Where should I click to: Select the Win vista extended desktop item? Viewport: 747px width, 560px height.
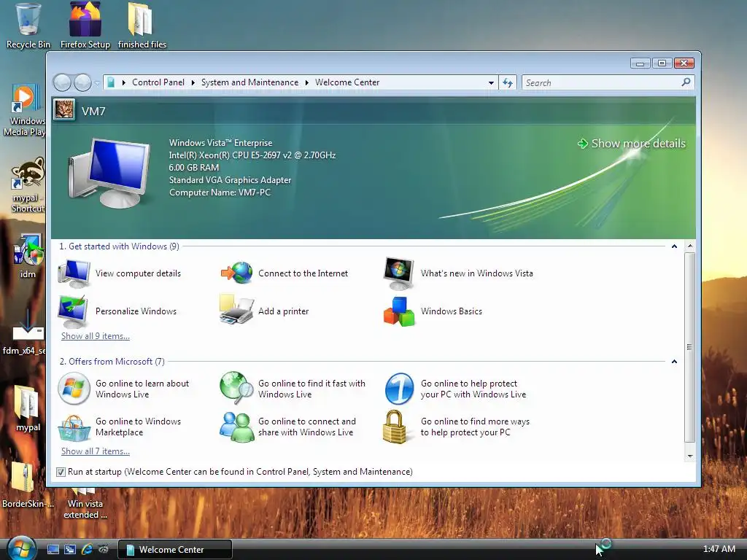[85, 503]
